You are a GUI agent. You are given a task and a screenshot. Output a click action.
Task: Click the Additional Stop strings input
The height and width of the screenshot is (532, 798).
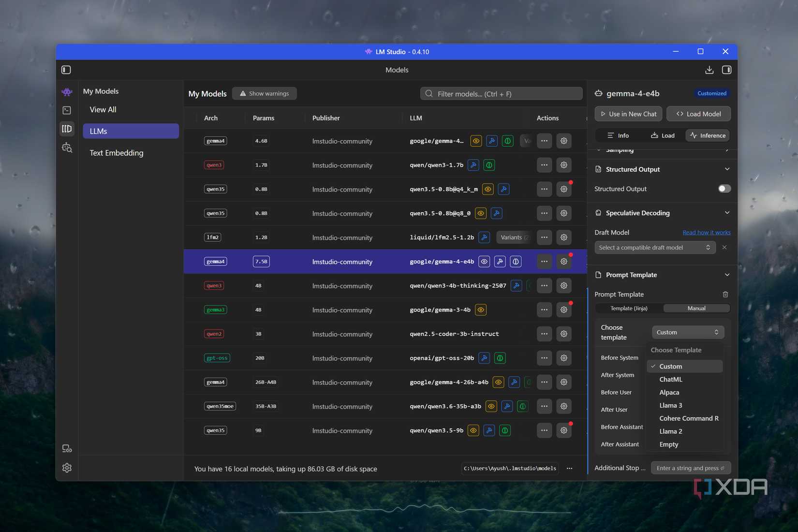click(691, 468)
